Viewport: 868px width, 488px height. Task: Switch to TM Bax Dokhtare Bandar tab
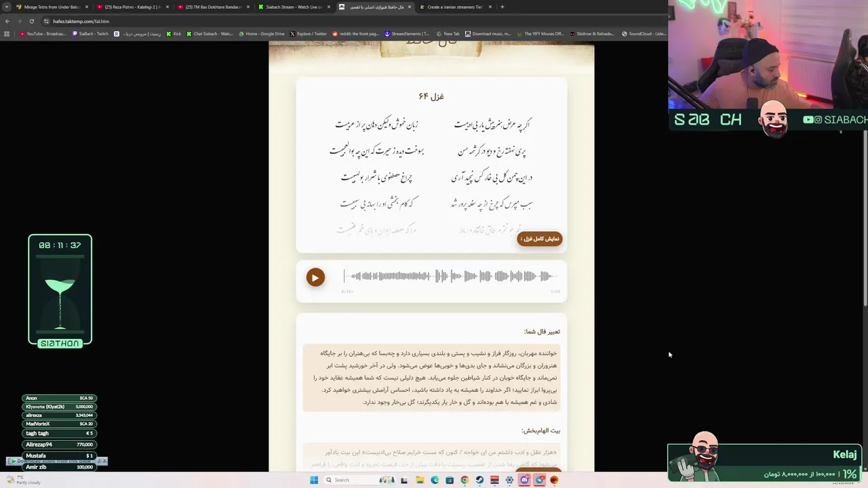213,7
